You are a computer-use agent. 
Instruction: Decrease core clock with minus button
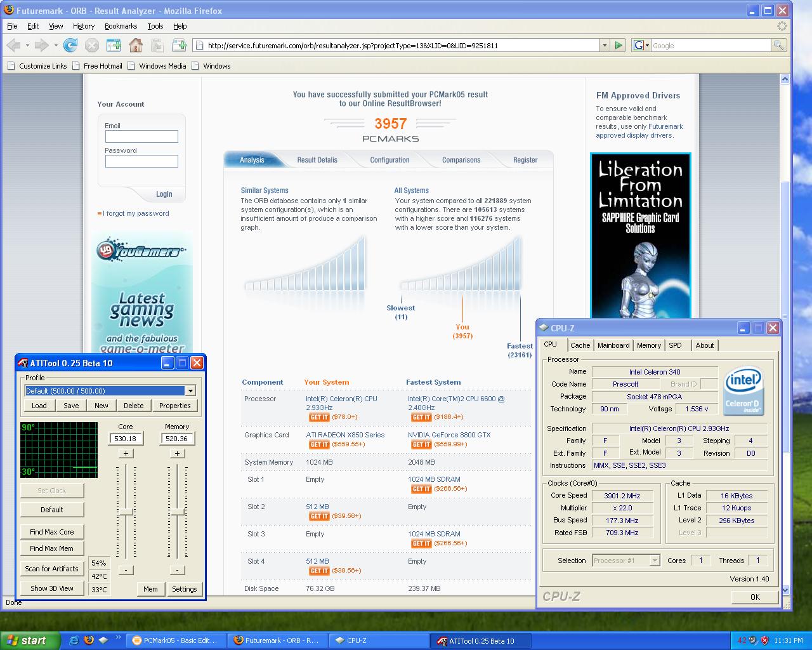click(126, 570)
